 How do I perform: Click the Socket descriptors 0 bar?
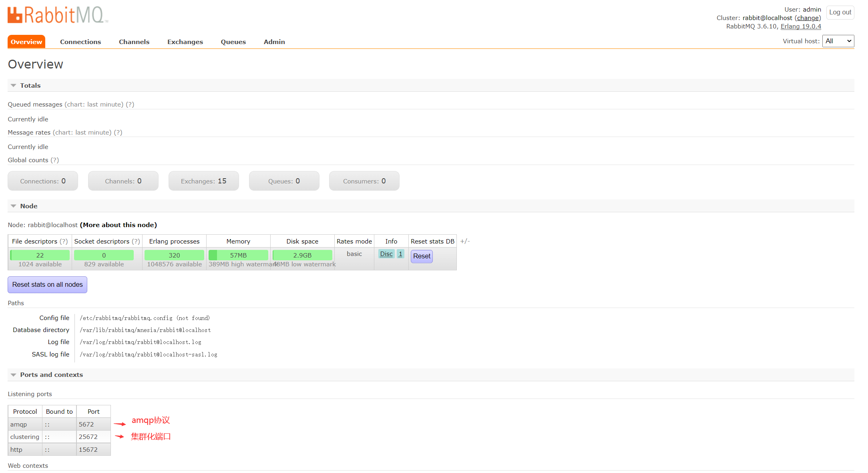[x=104, y=255]
